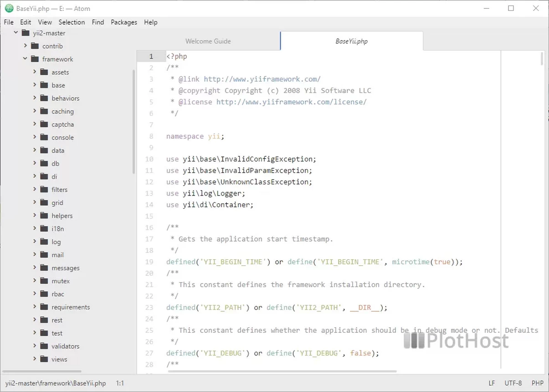The image size is (549, 392).
Task: Click line number 8 in gutter
Action: pos(151,136)
